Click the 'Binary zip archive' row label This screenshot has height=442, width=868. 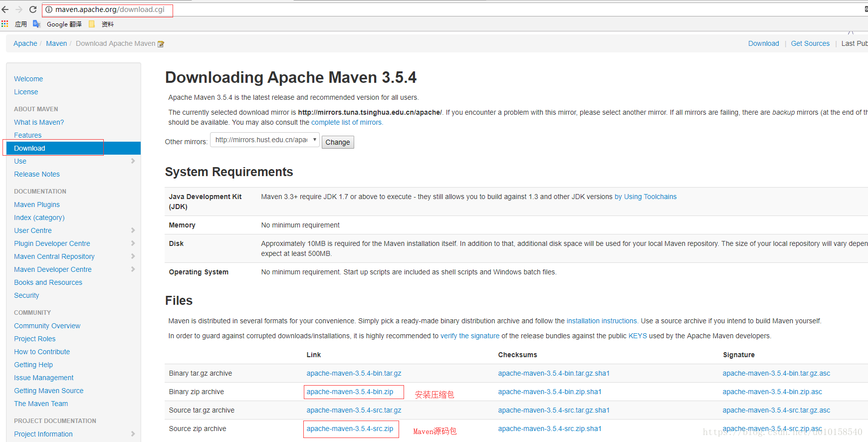(x=196, y=392)
